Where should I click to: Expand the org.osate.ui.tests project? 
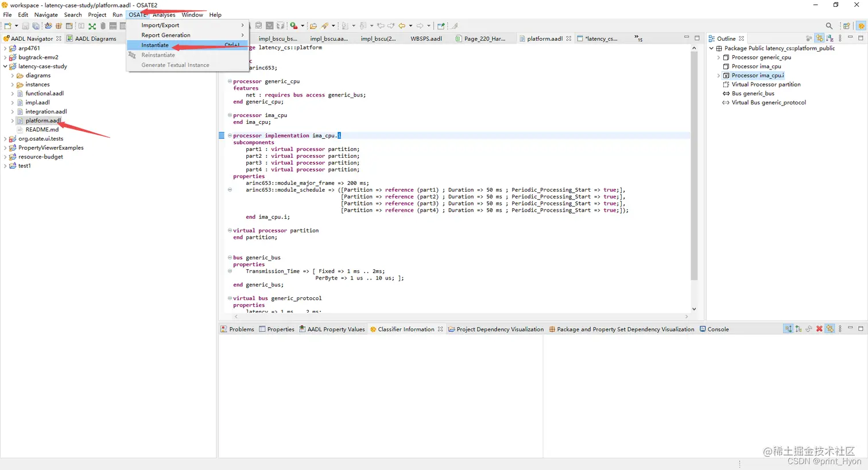[5, 139]
